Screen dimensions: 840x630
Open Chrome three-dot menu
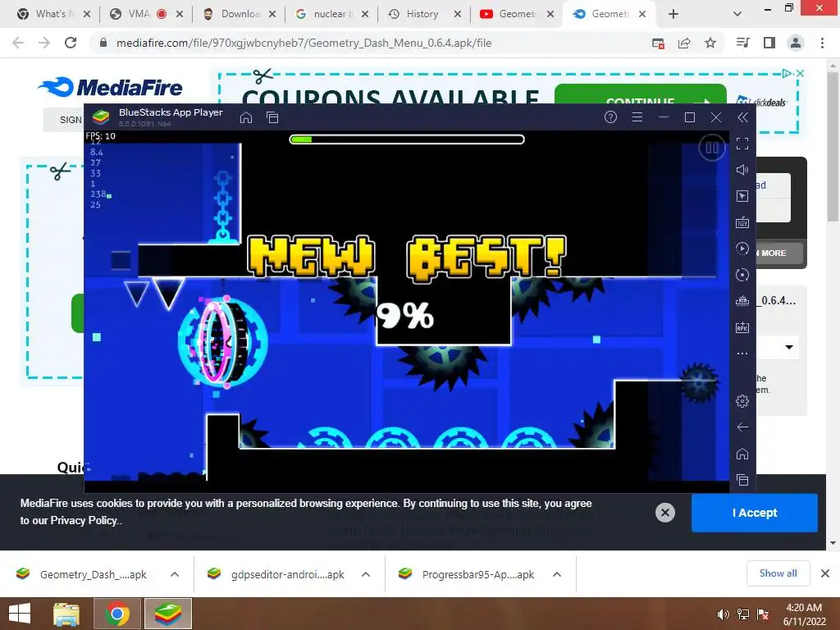coord(822,43)
